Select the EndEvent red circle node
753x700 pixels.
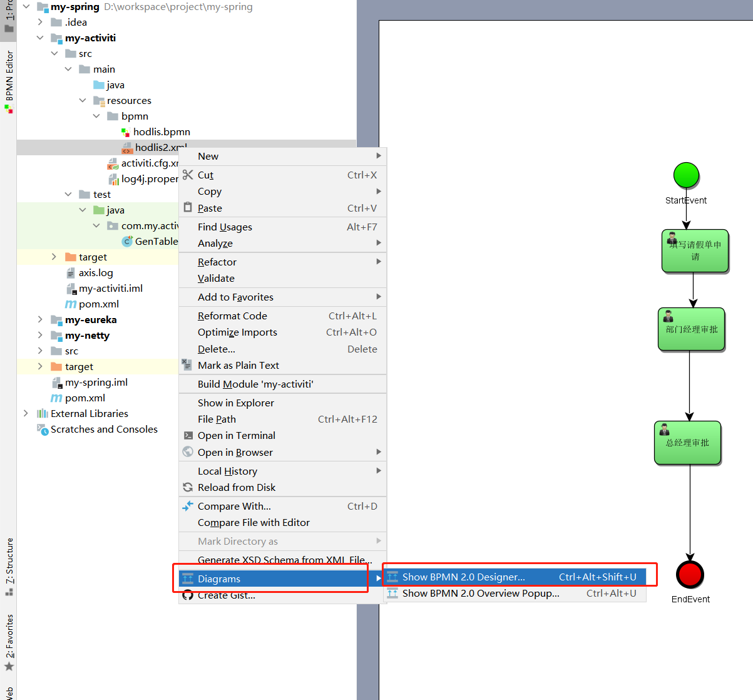pyautogui.click(x=690, y=574)
